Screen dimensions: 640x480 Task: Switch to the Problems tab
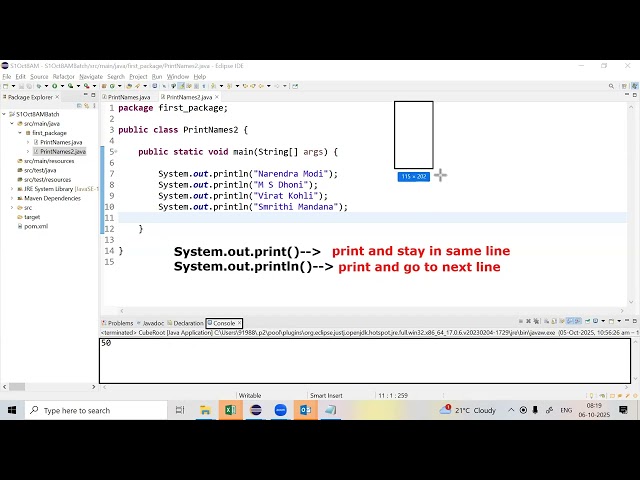(x=118, y=323)
